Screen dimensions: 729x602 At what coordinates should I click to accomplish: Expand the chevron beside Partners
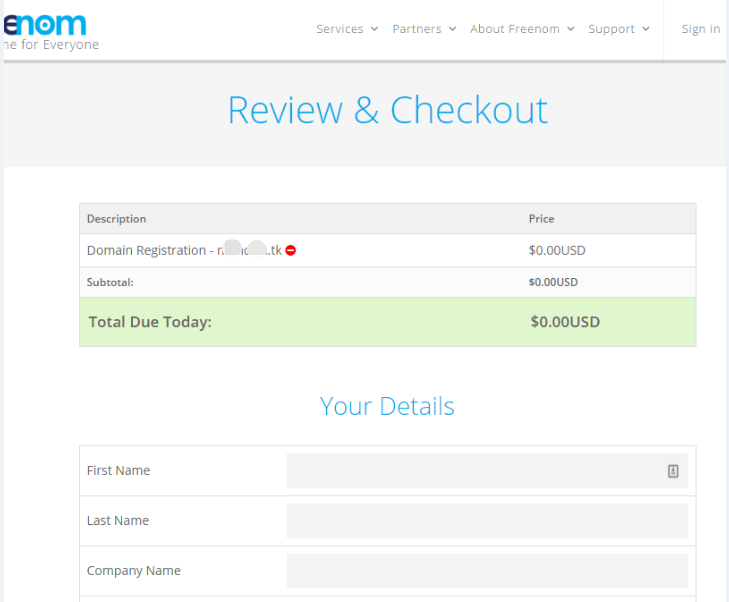pos(452,29)
